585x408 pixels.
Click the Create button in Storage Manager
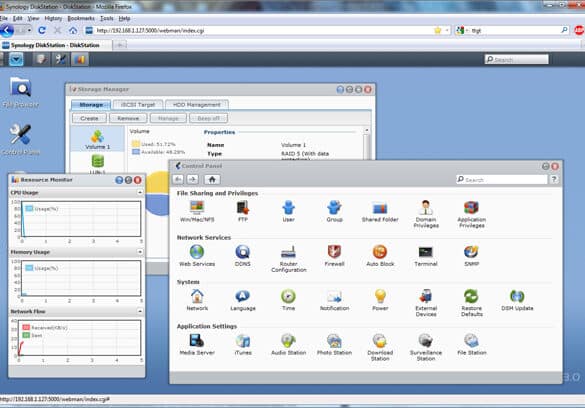[x=89, y=118]
